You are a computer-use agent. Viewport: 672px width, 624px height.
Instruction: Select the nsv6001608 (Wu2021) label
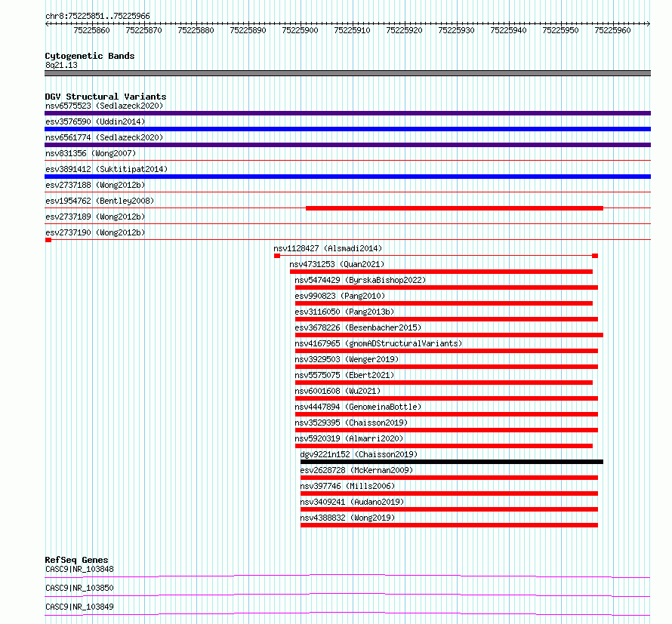click(x=338, y=391)
